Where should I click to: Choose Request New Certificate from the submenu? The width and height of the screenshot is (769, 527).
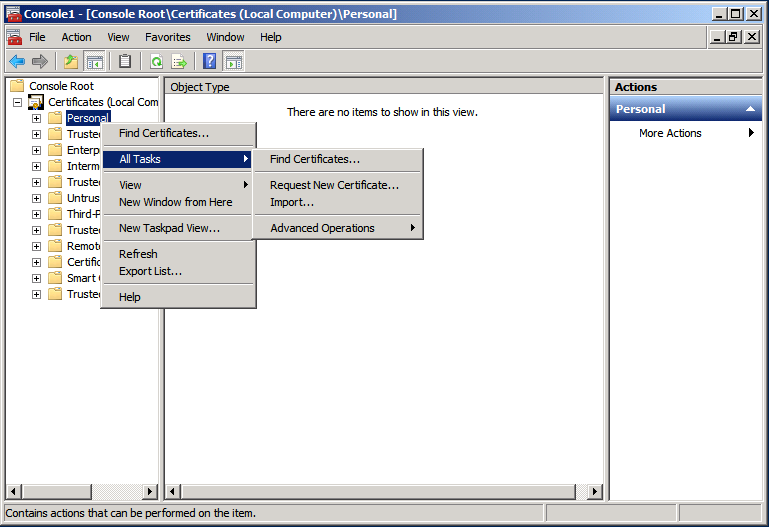pyautogui.click(x=334, y=185)
